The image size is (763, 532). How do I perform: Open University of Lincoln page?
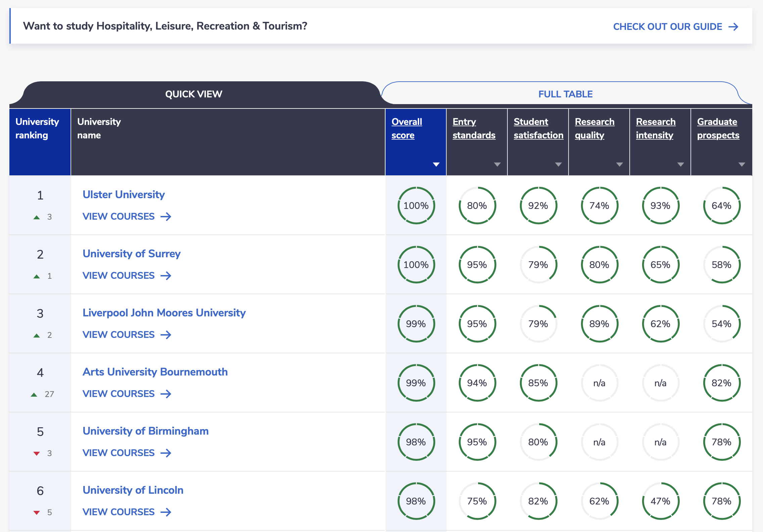[x=133, y=490]
